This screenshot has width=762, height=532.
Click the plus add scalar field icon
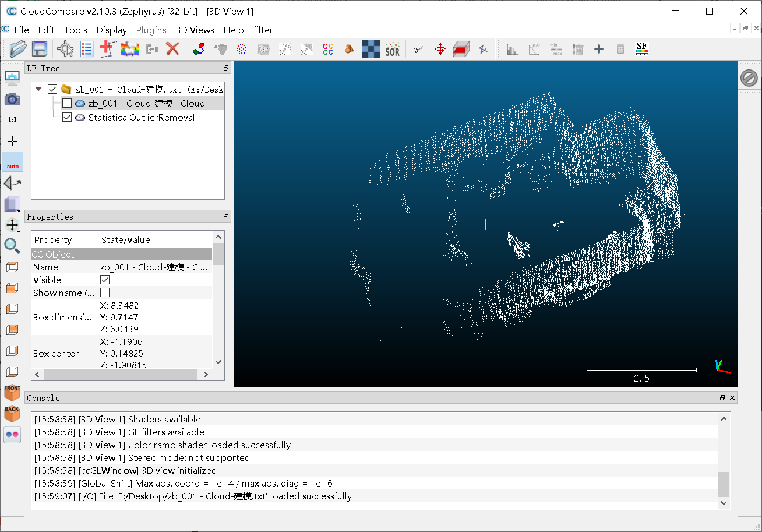(599, 50)
